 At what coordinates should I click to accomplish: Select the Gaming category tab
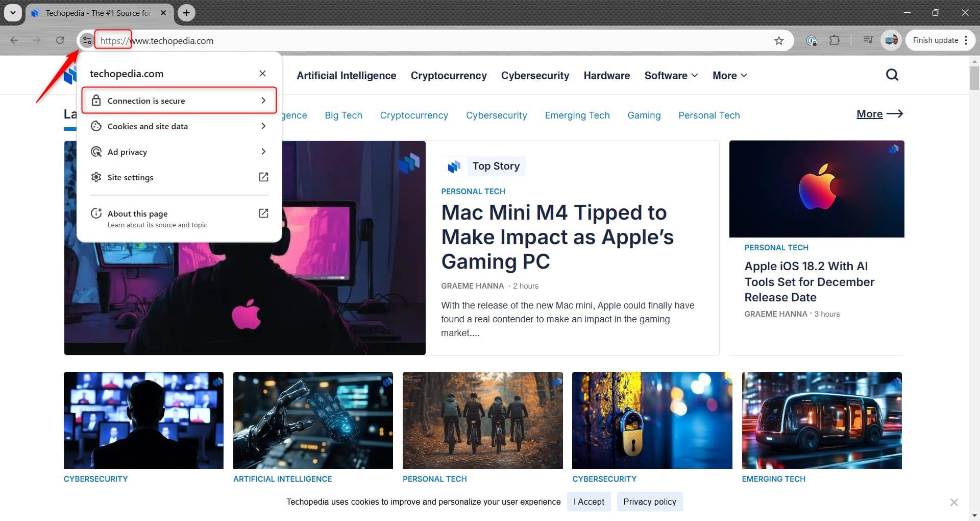point(644,115)
